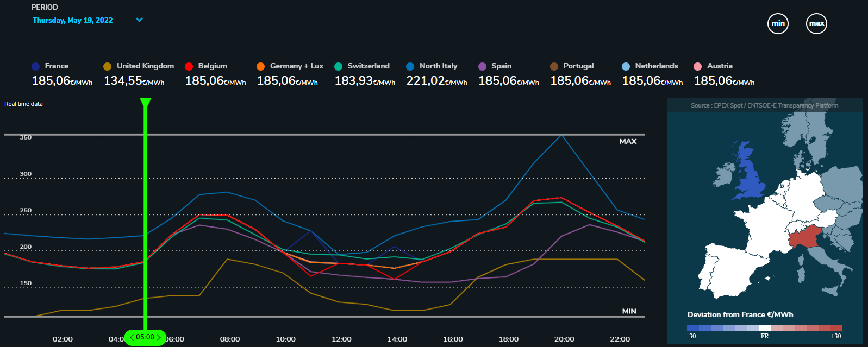868x347 pixels.
Task: Toggle the France series label
Action: [x=57, y=66]
